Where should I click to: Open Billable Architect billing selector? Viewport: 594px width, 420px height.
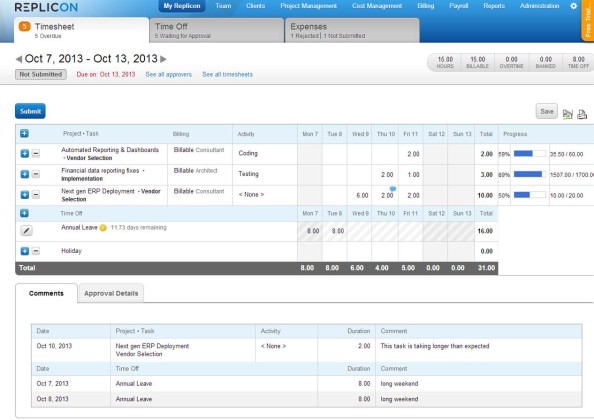(x=195, y=171)
